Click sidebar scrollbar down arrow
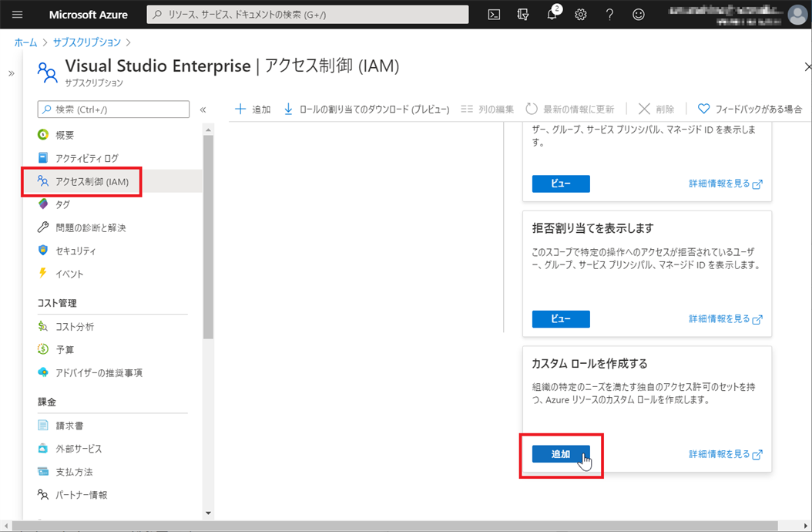The height and width of the screenshot is (532, 812). pos(208,513)
